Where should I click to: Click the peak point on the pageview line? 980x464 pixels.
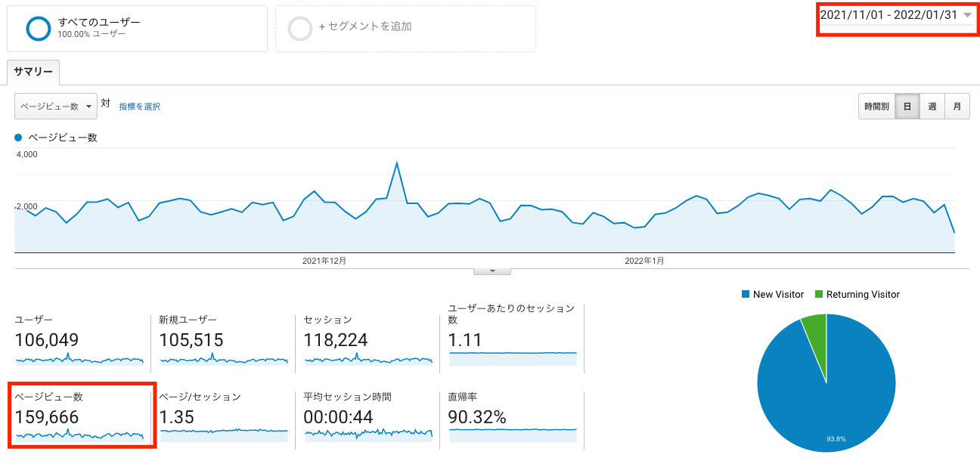click(x=397, y=162)
